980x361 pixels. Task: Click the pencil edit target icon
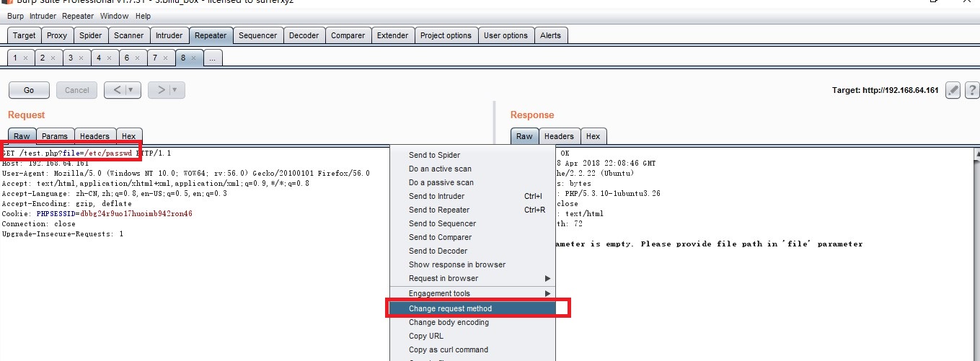coord(953,90)
